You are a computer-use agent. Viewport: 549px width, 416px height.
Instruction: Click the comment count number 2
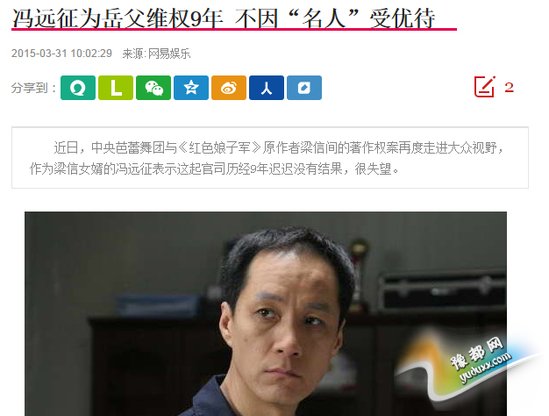click(x=509, y=87)
